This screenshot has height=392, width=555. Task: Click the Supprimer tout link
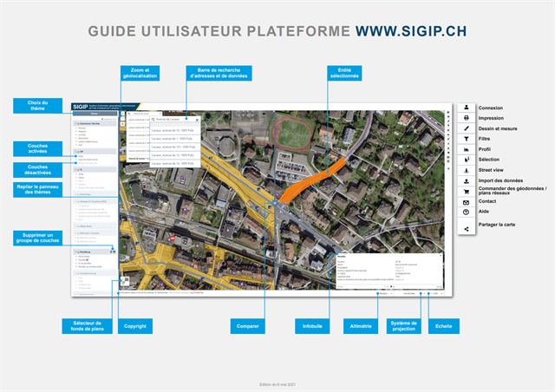click(108, 119)
